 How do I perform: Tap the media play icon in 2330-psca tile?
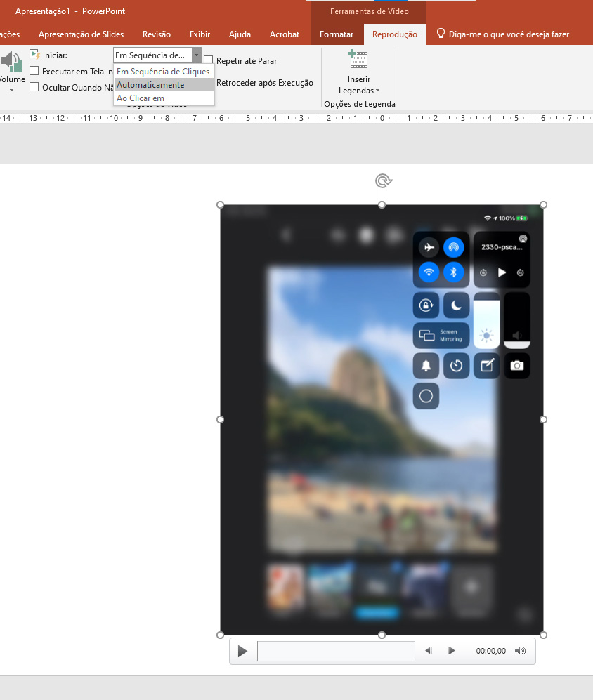pos(502,272)
